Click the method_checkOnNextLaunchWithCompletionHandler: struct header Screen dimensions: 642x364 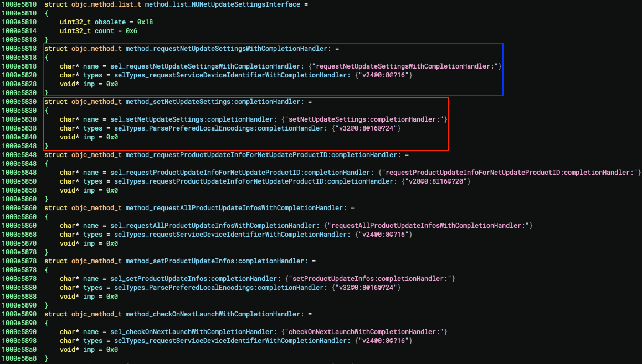[x=215, y=314]
